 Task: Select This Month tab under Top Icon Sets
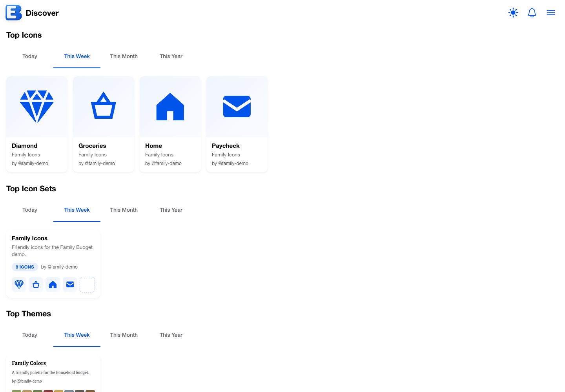click(x=124, y=210)
